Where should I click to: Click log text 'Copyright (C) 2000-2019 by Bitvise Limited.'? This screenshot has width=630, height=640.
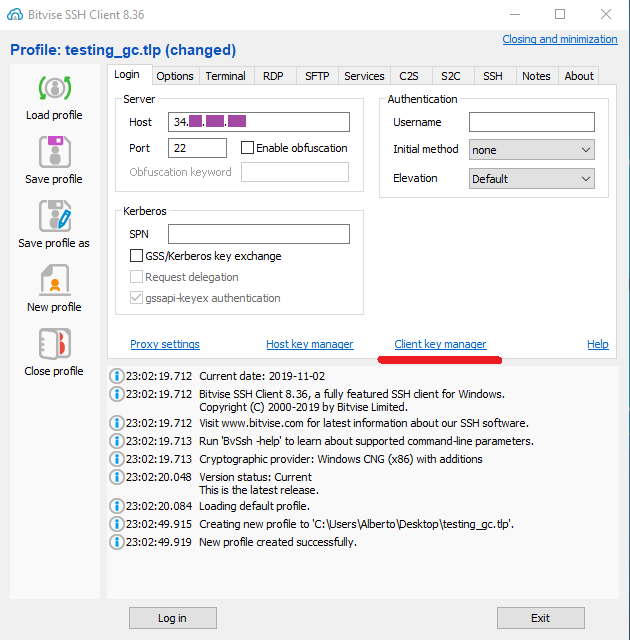[x=304, y=407]
